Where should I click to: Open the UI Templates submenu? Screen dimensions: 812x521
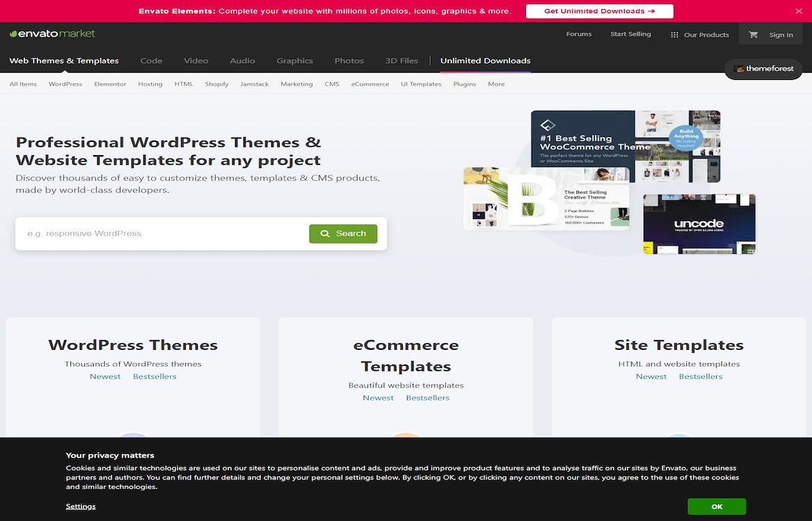[x=421, y=84]
